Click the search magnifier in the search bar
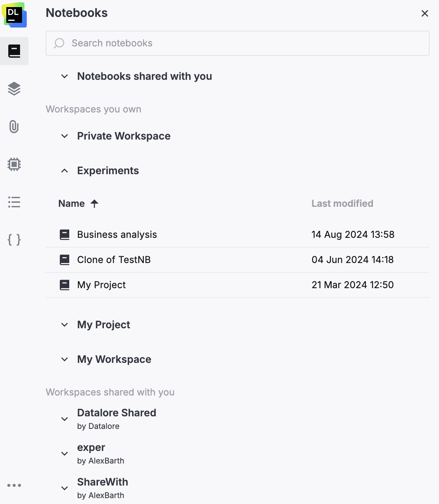The image size is (439, 504). coord(59,43)
